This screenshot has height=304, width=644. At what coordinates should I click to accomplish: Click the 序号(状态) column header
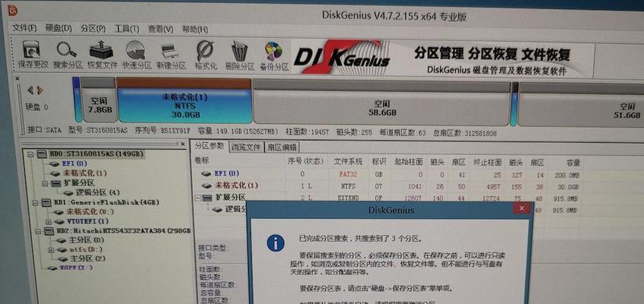click(304, 162)
